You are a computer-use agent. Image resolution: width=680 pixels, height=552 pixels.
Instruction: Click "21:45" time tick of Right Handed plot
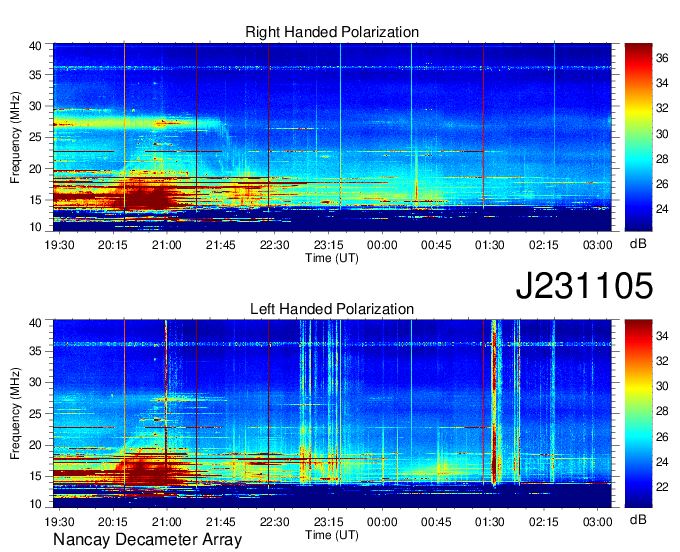pos(220,245)
